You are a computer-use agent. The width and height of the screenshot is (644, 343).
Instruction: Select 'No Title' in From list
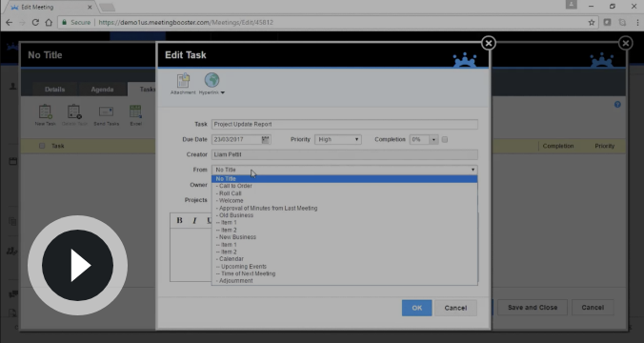[345, 179]
